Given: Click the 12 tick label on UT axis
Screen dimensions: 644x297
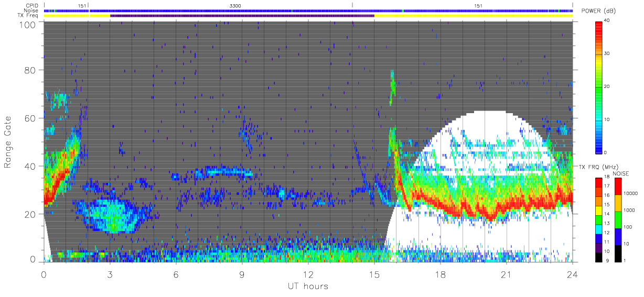Looking at the screenshot, I should click(308, 274).
